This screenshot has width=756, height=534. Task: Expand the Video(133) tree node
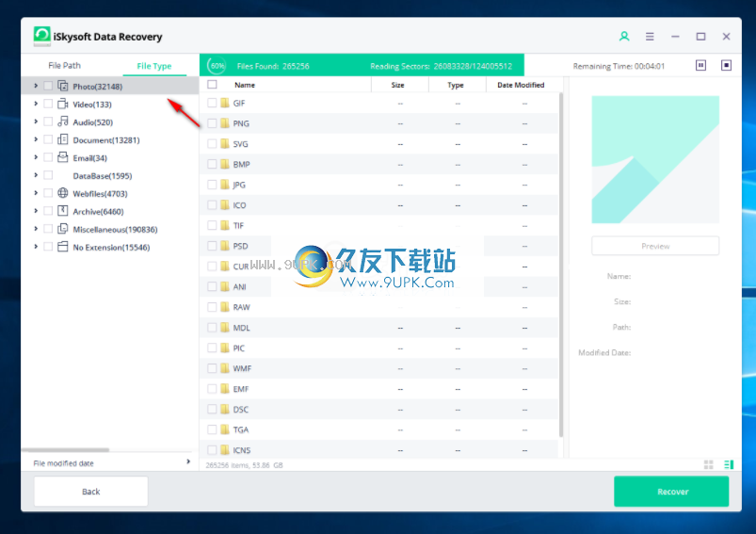(x=36, y=104)
